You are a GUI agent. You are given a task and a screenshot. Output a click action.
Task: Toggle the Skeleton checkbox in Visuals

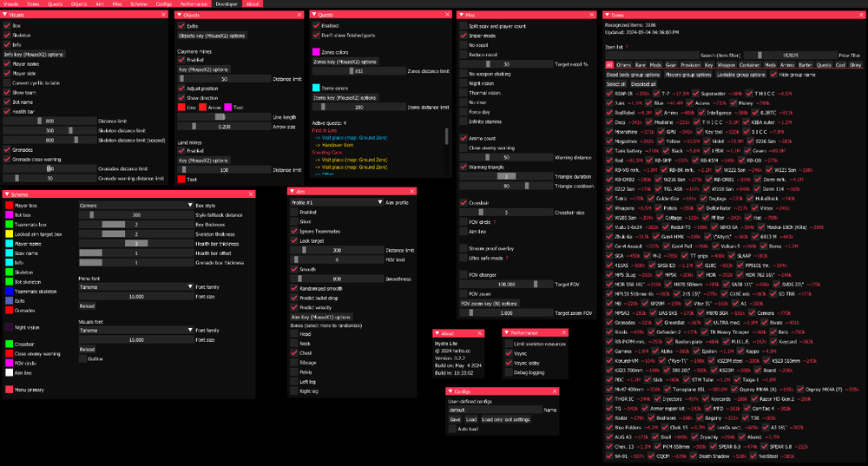8,36
